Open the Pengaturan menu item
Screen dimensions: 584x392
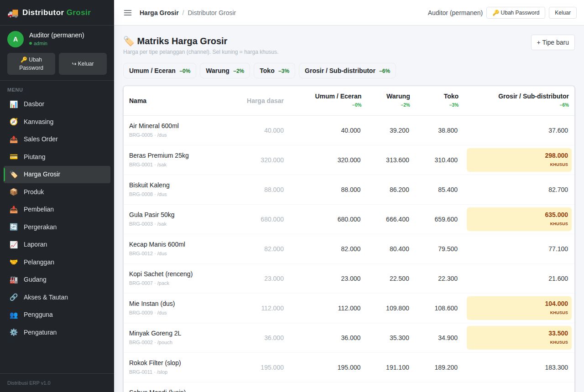pos(57,332)
